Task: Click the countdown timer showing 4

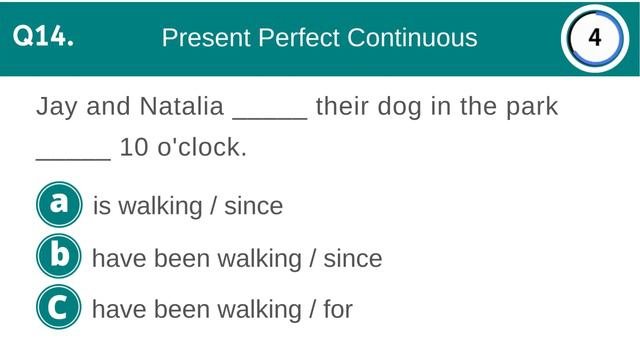Action: [x=595, y=38]
